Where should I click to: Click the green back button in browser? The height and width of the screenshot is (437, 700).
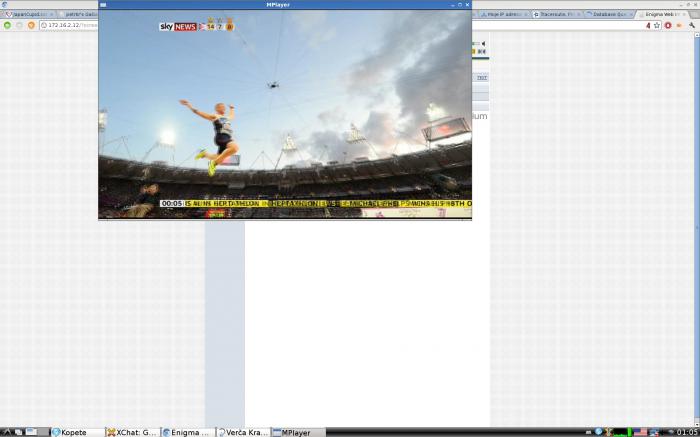pos(7,25)
